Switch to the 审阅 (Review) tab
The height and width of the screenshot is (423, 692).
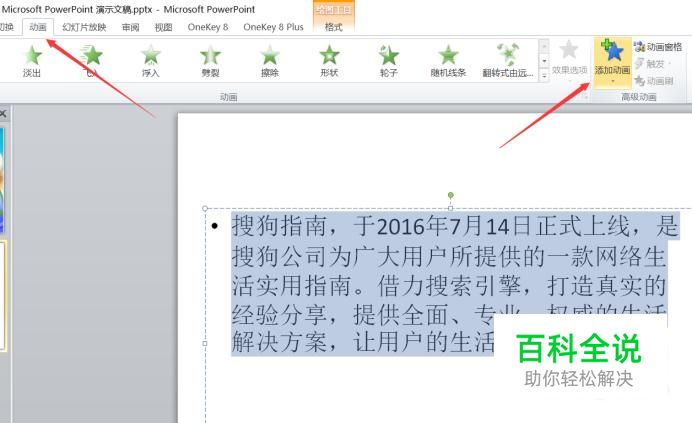click(x=131, y=27)
